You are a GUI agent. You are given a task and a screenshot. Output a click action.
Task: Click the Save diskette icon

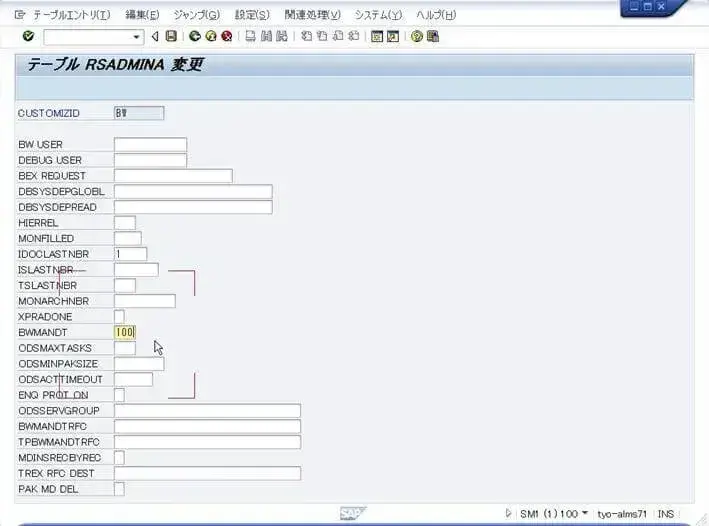[x=171, y=36]
